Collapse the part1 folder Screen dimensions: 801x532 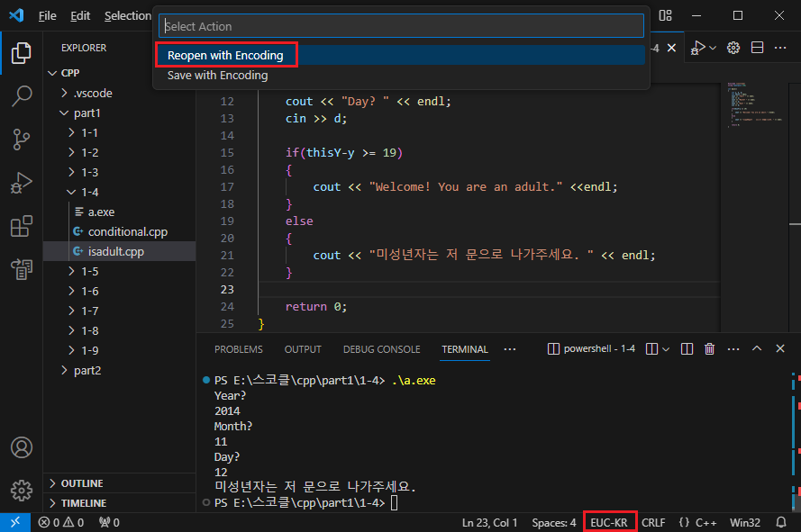tap(120, 113)
